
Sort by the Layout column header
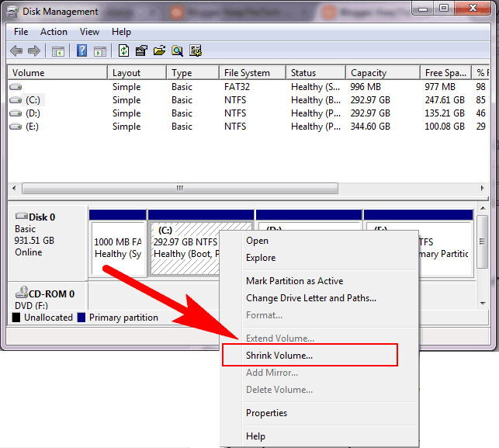pos(137,73)
